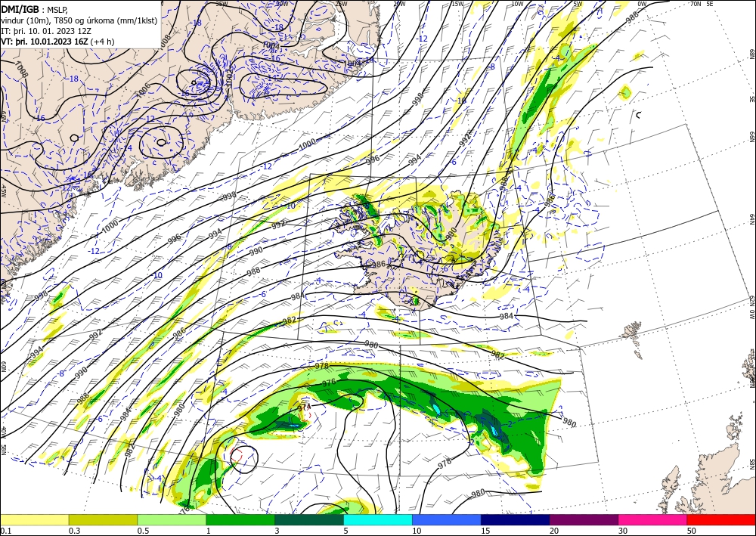Click the legend value "3"

277,531
